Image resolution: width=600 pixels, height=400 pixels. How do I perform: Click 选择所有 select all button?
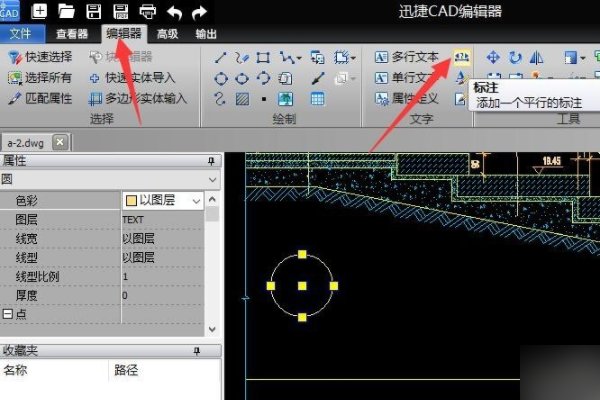[40, 78]
